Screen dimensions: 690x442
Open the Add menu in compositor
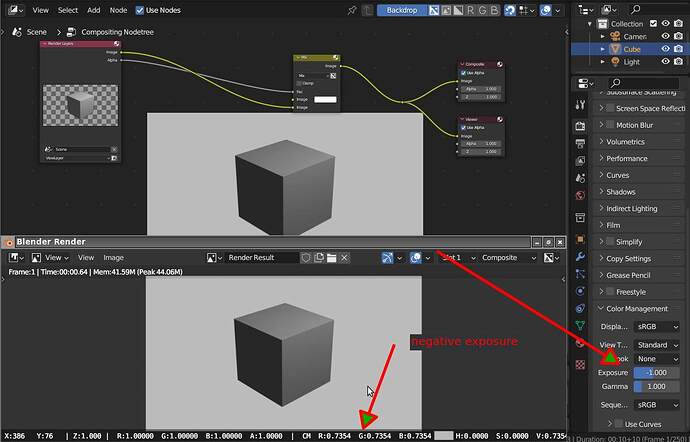pos(93,10)
